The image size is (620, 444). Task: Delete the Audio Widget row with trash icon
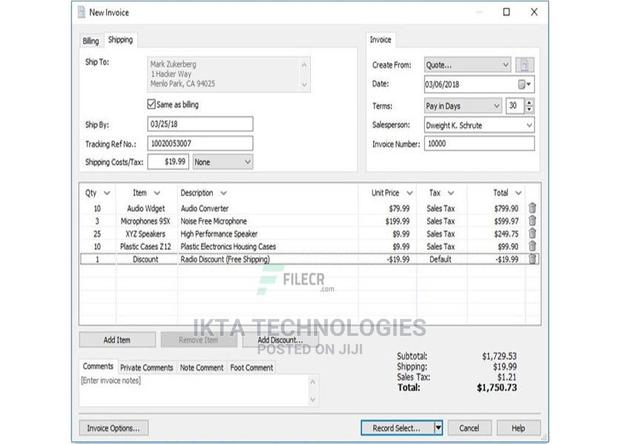(532, 208)
